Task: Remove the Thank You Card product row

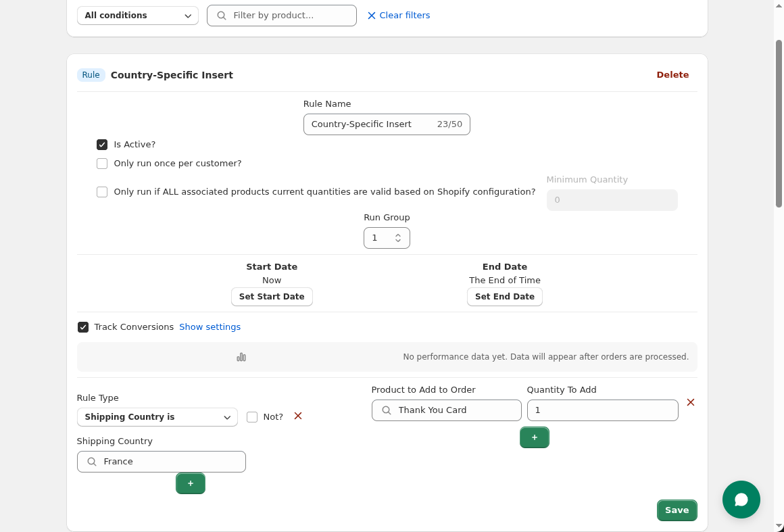Action: click(691, 402)
